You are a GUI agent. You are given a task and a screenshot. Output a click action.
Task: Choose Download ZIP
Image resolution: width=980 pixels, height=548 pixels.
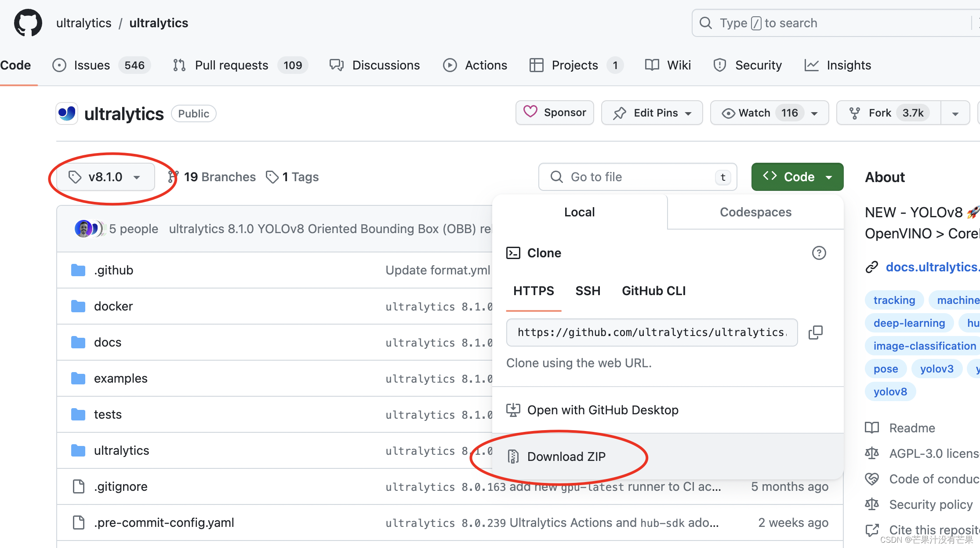point(668,457)
